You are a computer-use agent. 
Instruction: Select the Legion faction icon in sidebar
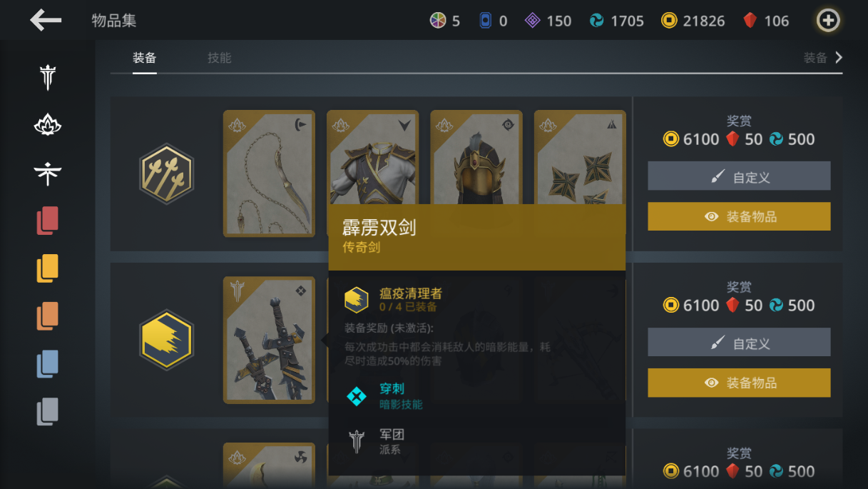[x=48, y=77]
